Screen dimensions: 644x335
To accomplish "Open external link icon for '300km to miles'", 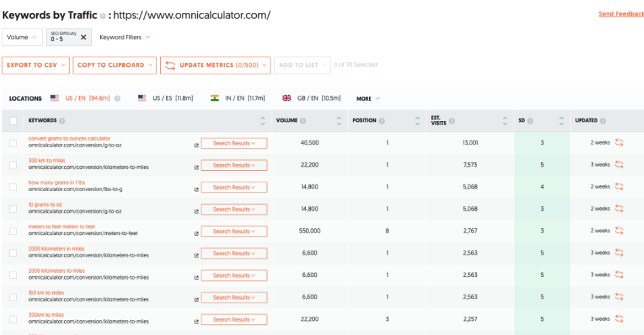I will 197,322.
